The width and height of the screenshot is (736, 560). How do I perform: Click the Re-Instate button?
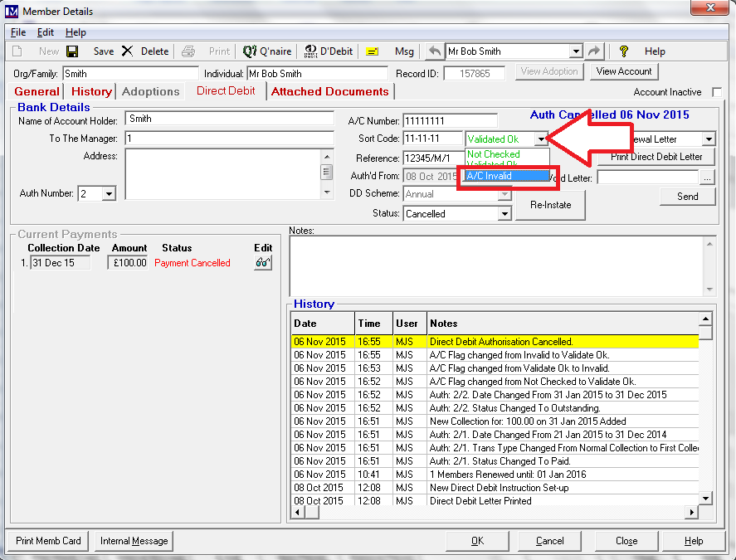[551, 205]
